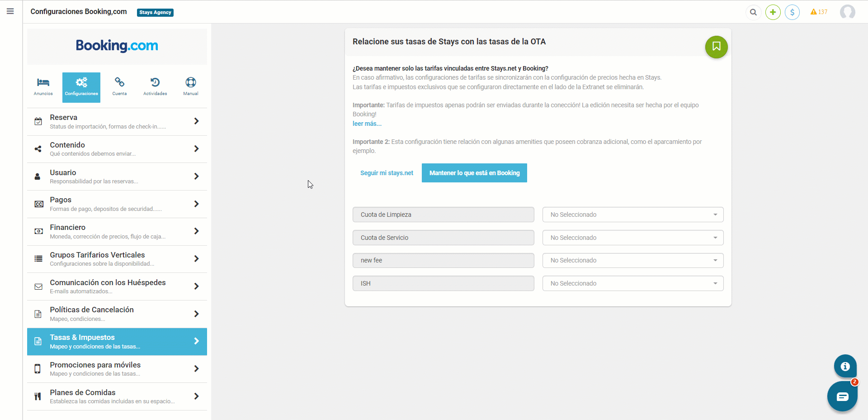Screen dimensions: 868x420
Task: Click the Stays Agency badge
Action: click(155, 13)
